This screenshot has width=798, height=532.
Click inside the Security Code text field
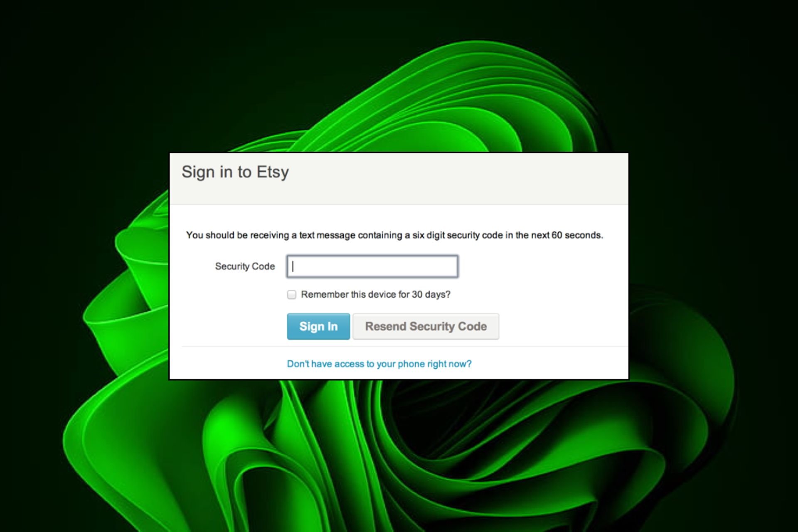pyautogui.click(x=372, y=266)
